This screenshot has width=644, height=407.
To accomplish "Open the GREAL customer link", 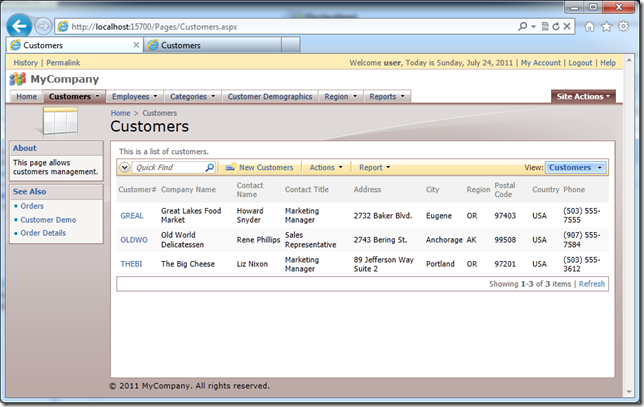I will click(132, 215).
